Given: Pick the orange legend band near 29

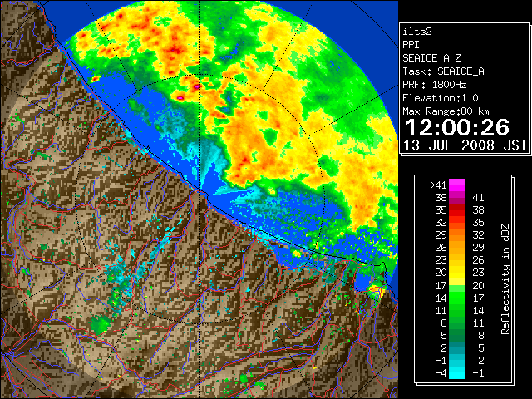Looking at the screenshot, I should (x=457, y=235).
